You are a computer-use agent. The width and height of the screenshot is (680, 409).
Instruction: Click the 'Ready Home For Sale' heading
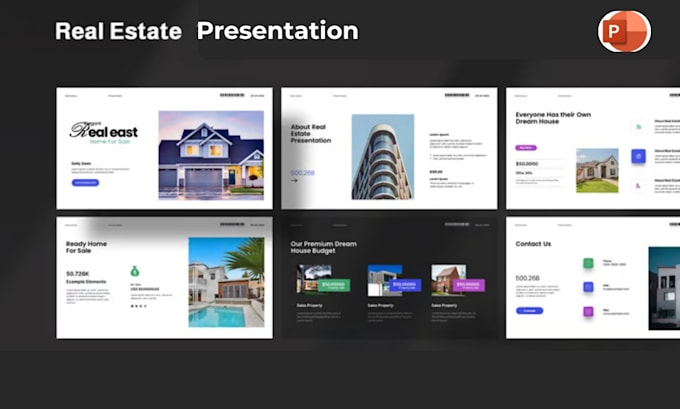click(x=86, y=247)
